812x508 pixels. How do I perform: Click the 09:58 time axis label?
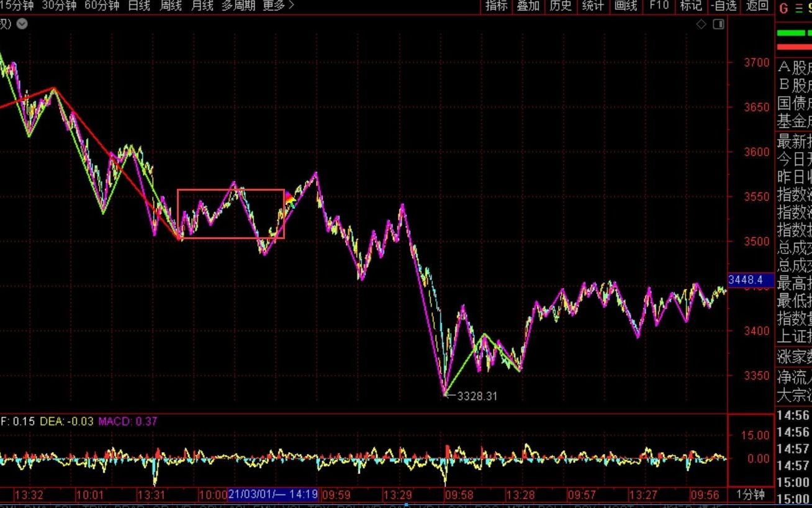coord(459,495)
